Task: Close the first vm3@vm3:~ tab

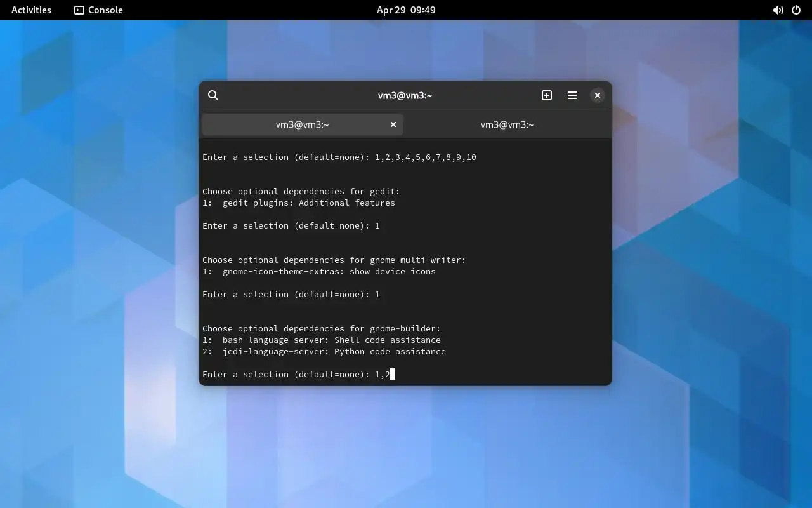Action: (393, 124)
